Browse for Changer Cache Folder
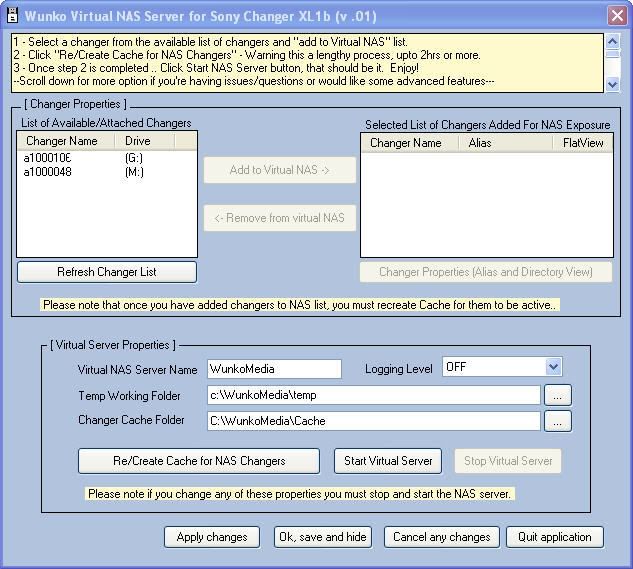This screenshot has width=633, height=569. 558,421
